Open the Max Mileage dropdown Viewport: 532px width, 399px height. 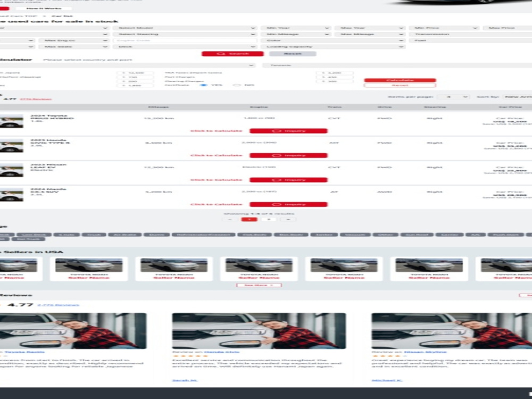pos(370,34)
